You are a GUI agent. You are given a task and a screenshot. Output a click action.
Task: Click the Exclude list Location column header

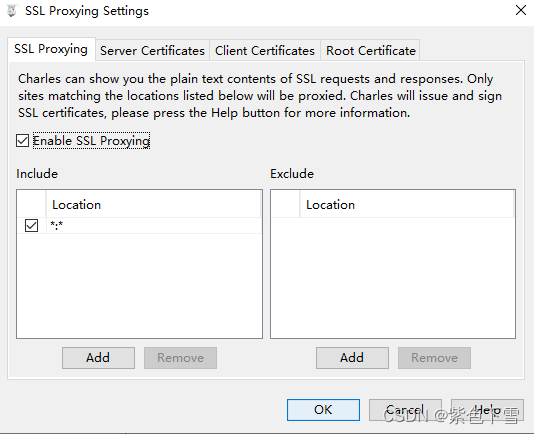[407, 205]
